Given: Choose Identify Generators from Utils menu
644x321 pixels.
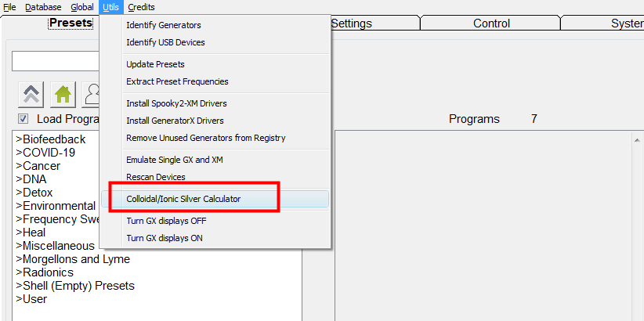Looking at the screenshot, I should point(164,25).
